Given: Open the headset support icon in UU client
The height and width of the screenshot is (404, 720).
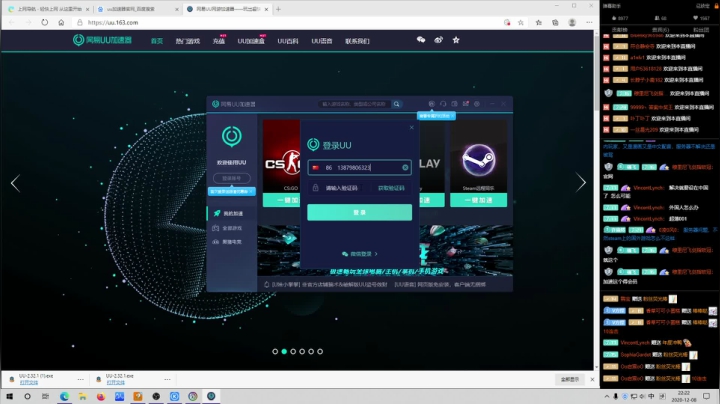Looking at the screenshot, I should (443, 104).
